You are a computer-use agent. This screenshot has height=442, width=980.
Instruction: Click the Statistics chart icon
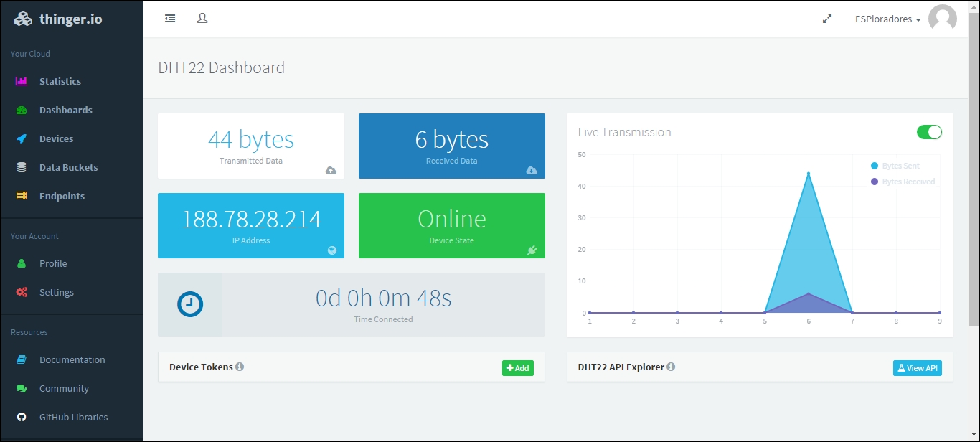click(x=22, y=81)
